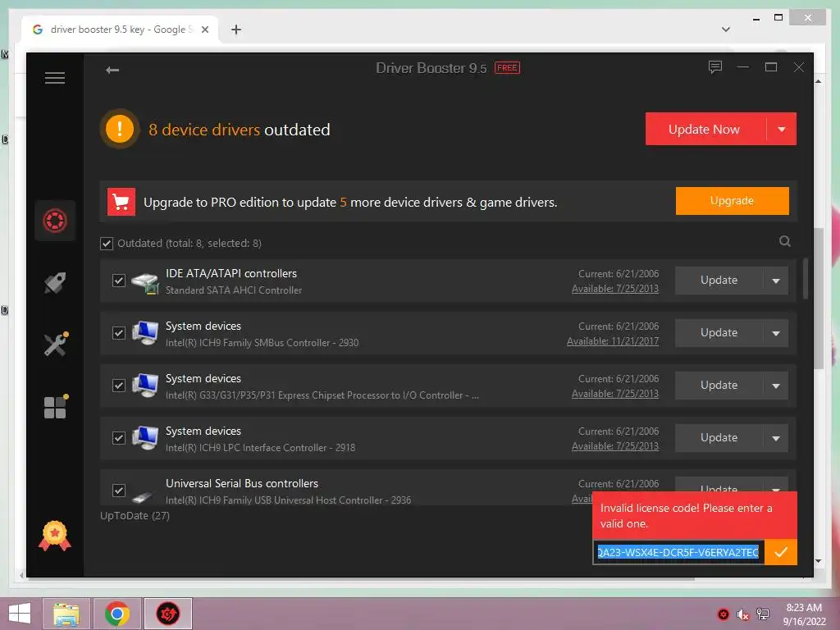Expand SMBus Controller Update dropdown arrow
The width and height of the screenshot is (840, 630).
(x=776, y=333)
